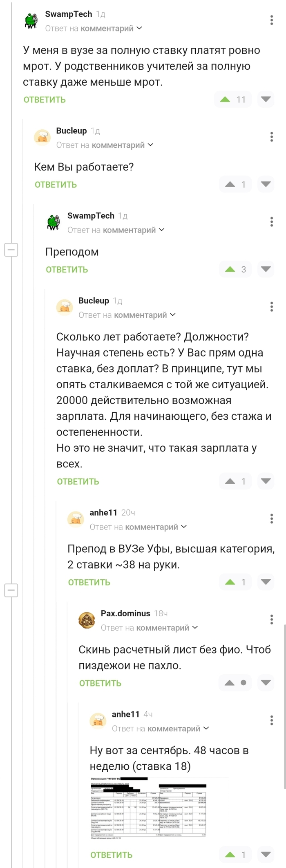Click Pax.dominus user avatar
The height and width of the screenshot is (868, 286).
point(87,620)
